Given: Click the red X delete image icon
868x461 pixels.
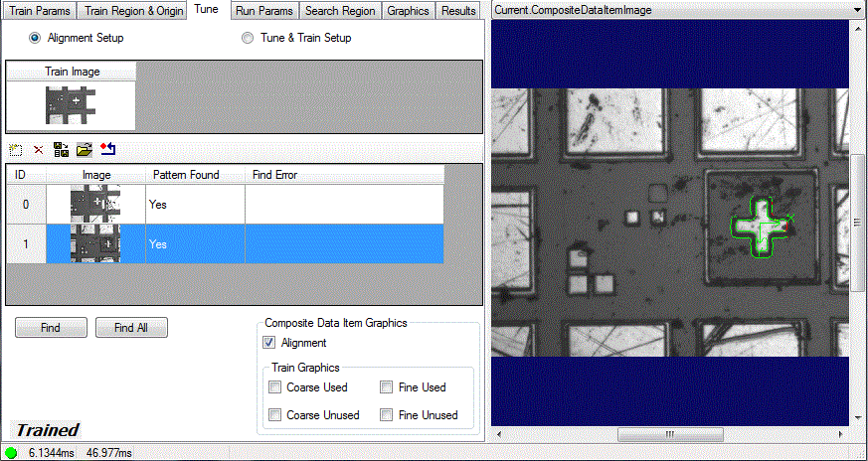Looking at the screenshot, I should pos(38,149).
